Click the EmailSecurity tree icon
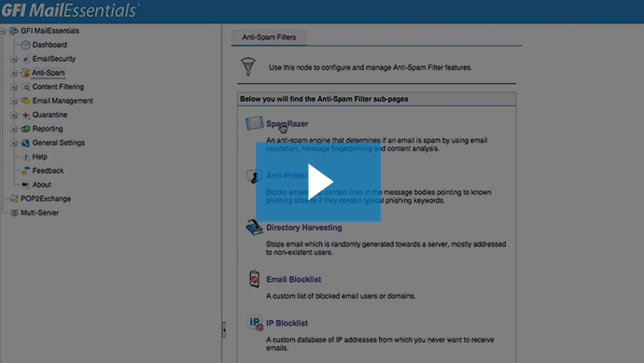The height and width of the screenshot is (363, 644). pos(25,59)
